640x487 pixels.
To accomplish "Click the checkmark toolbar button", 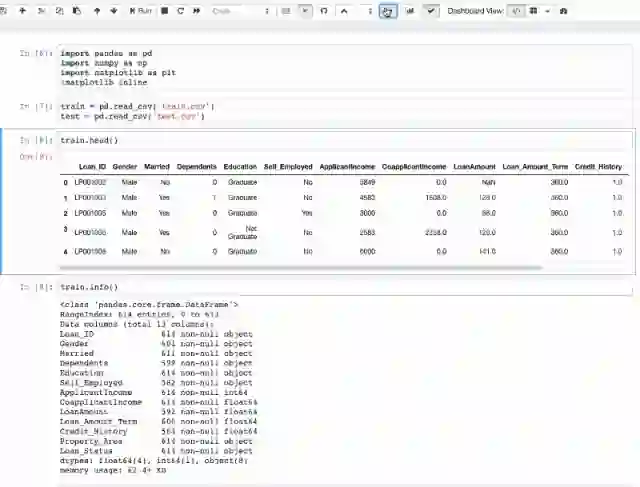I will point(431,11).
